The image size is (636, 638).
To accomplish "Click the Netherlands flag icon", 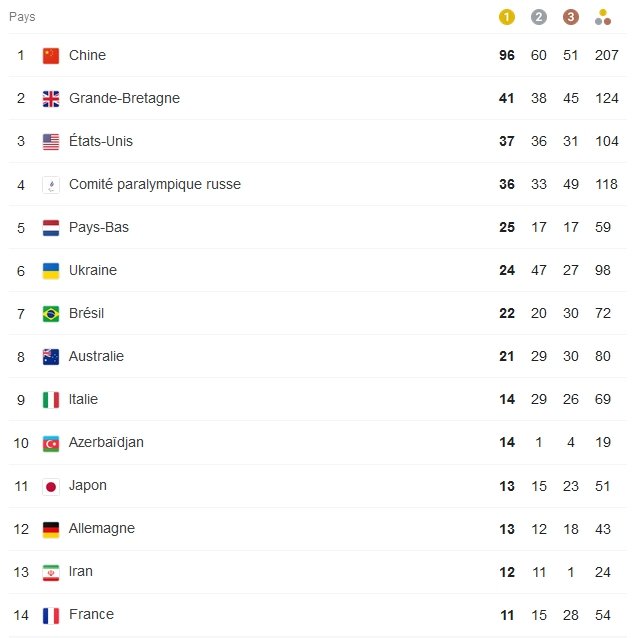I will coord(51,228).
